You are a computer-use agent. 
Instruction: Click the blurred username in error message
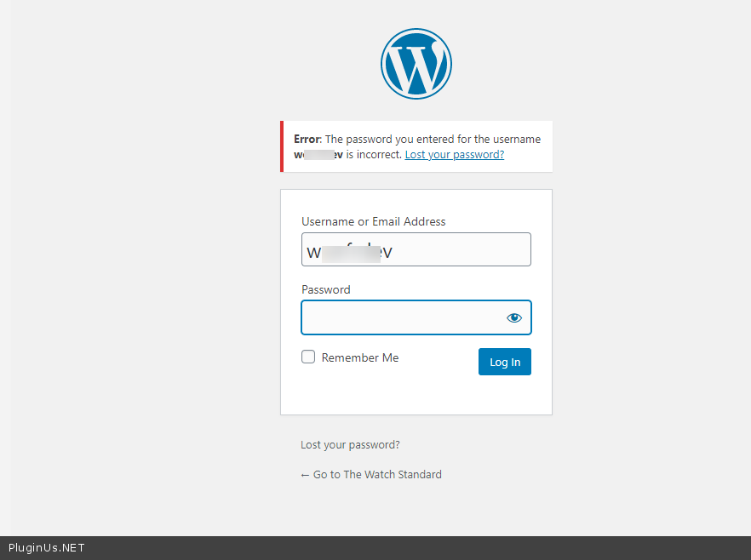(x=318, y=155)
